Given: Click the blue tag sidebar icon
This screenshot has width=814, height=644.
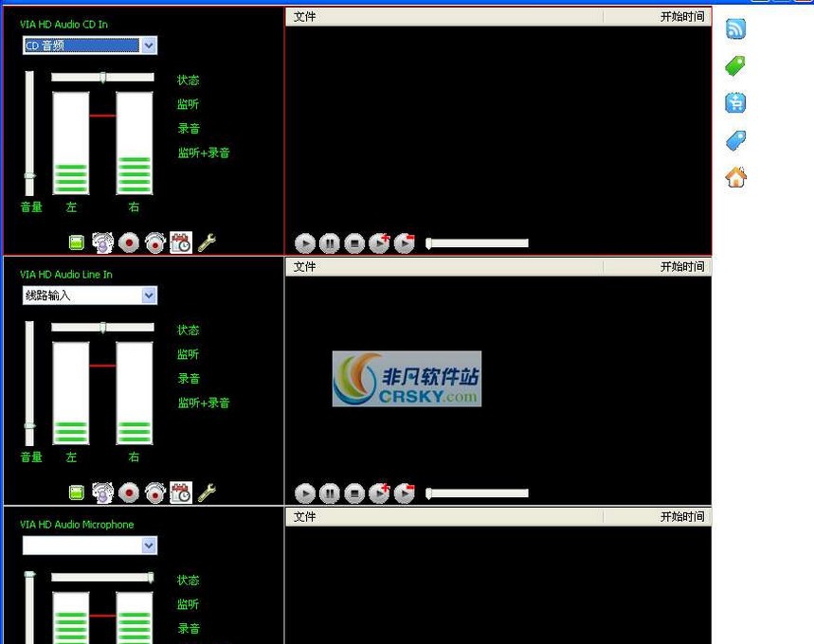Looking at the screenshot, I should coord(735,140).
